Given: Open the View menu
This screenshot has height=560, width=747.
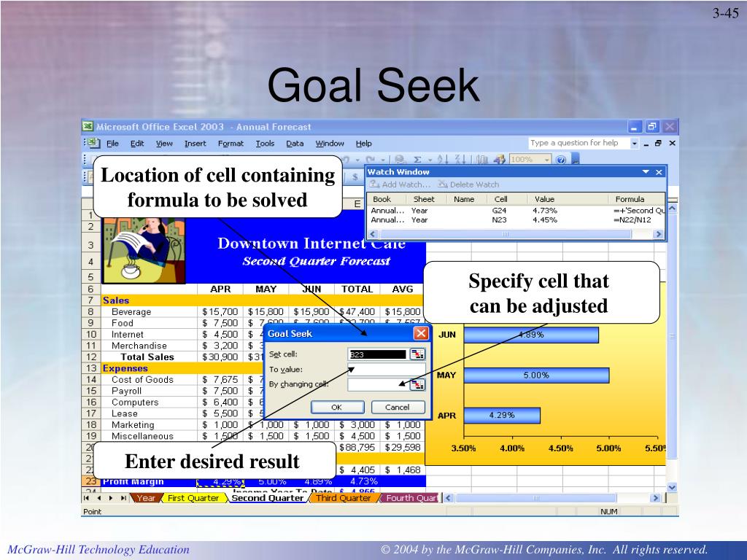Looking at the screenshot, I should click(164, 144).
